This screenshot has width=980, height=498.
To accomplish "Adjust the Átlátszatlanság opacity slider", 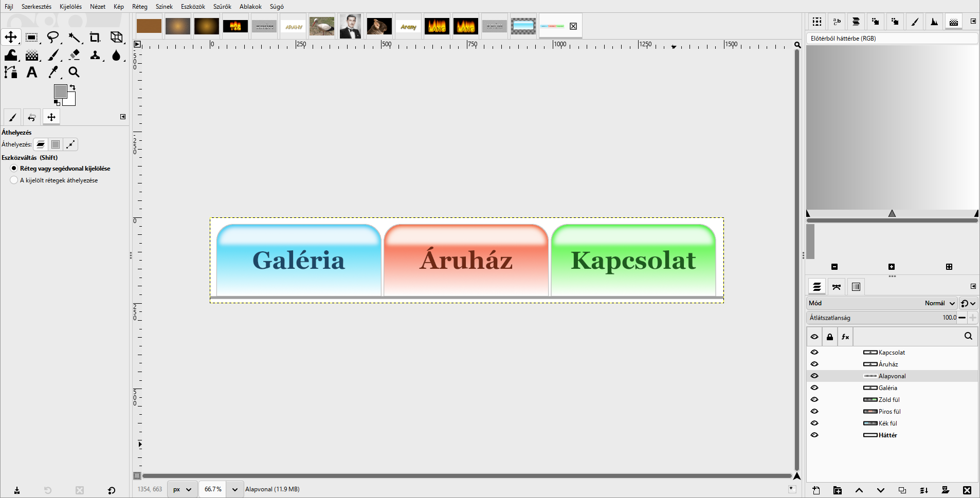I will tap(882, 318).
